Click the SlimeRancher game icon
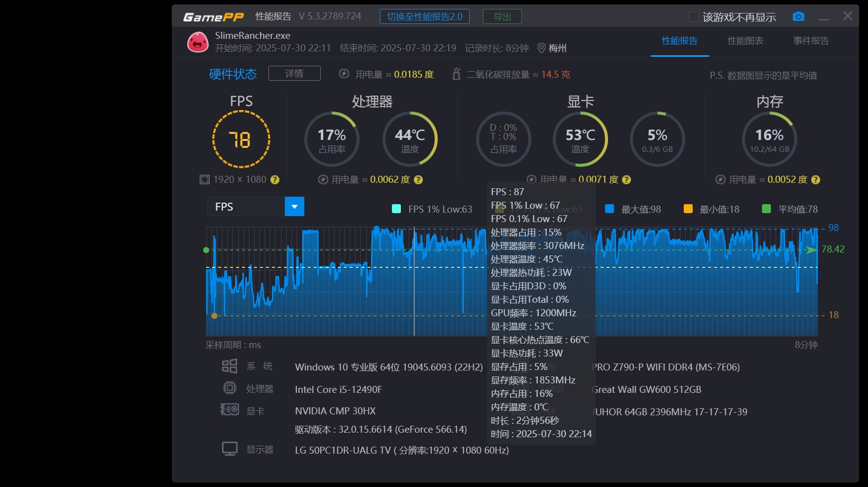The height and width of the screenshot is (487, 868). (198, 42)
